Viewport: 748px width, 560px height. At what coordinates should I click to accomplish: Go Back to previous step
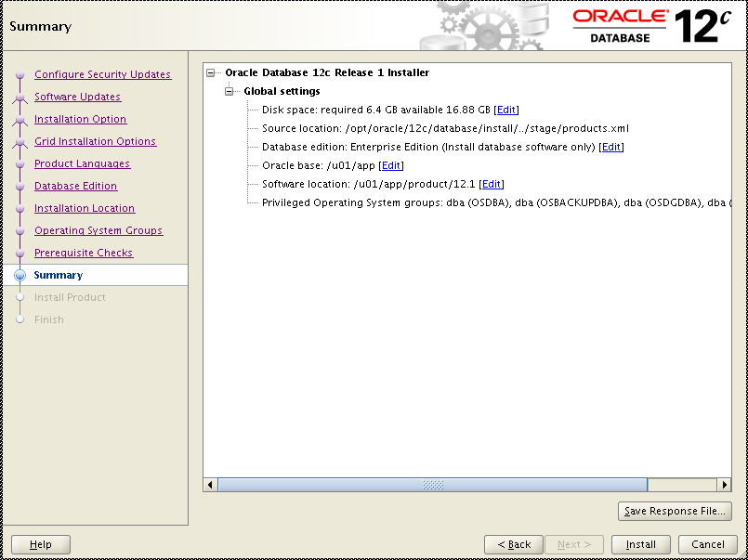pos(514,544)
